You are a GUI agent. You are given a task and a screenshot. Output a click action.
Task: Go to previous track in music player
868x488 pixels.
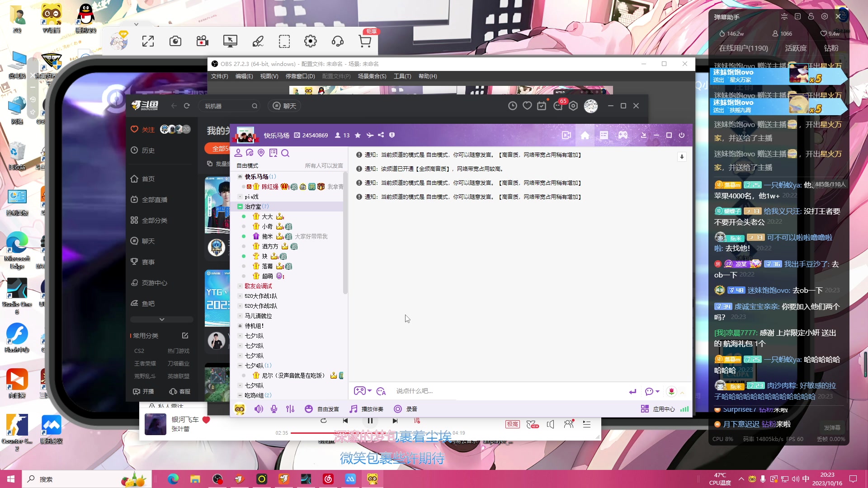tap(345, 421)
